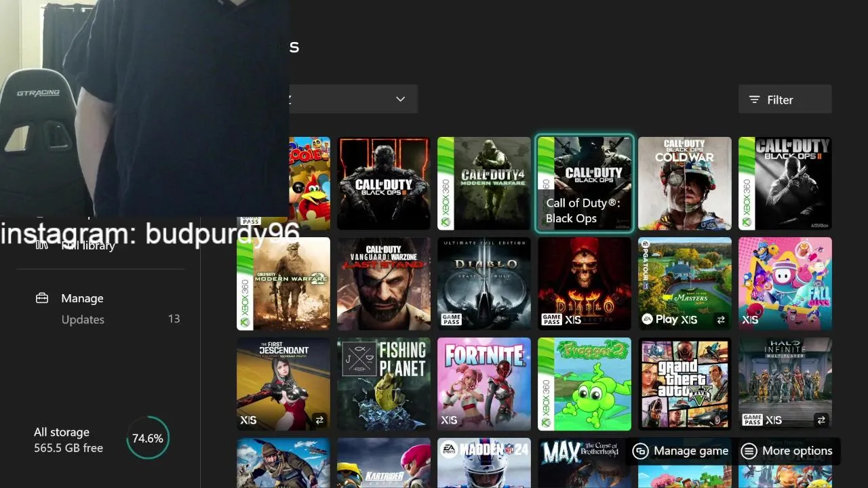Screen dimensions: 868x488
Task: Open Call of Duty Black Ops III tile
Action: 384,183
